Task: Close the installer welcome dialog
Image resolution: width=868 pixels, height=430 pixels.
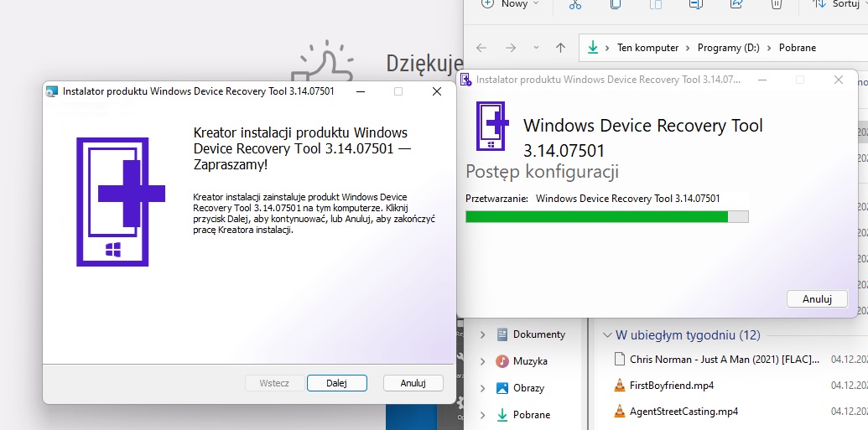Action: click(437, 91)
